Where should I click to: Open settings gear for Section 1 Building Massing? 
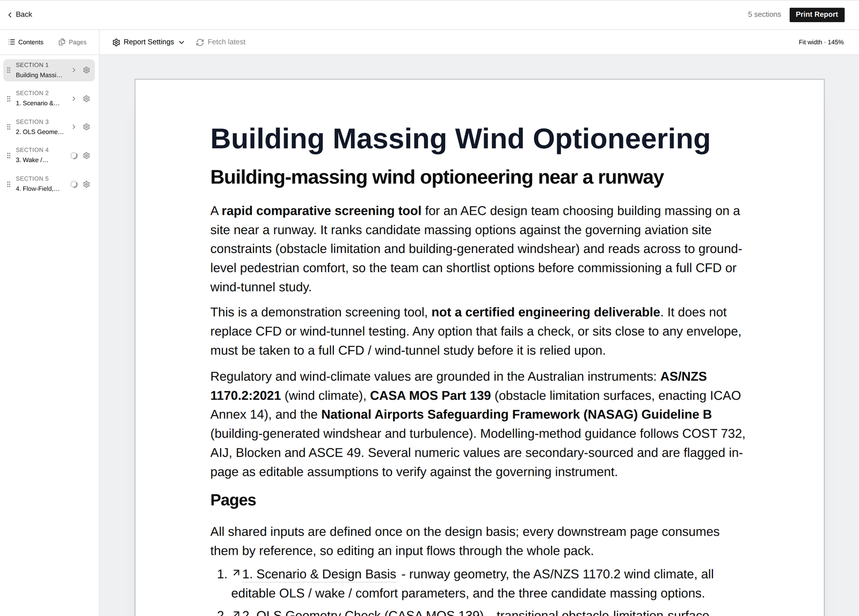[86, 70]
